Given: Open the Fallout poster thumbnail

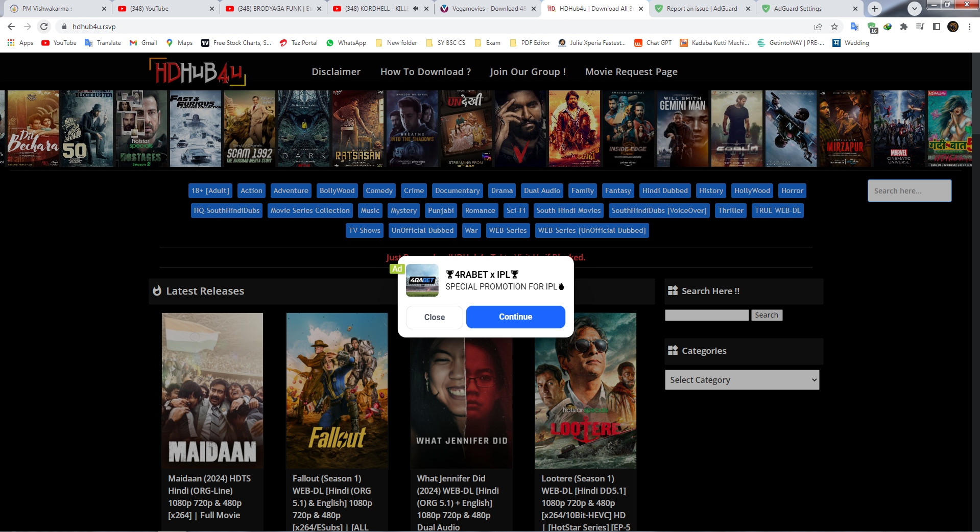Looking at the screenshot, I should coord(337,391).
